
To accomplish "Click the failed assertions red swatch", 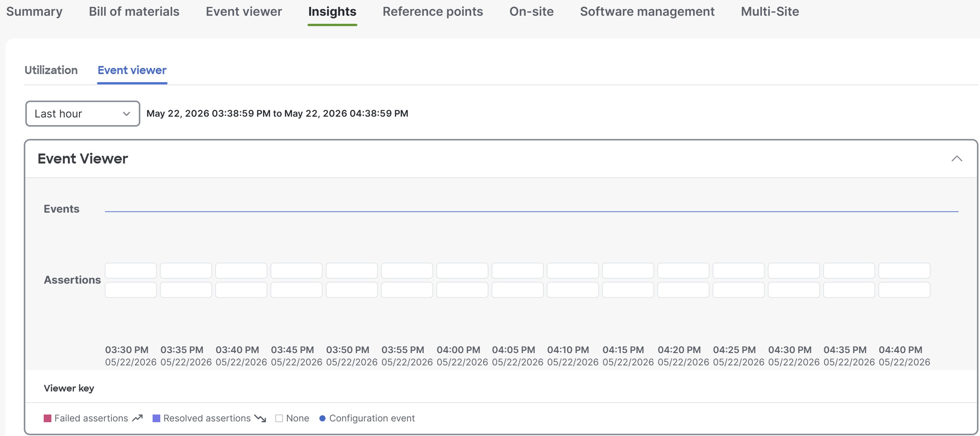I will coord(48,418).
